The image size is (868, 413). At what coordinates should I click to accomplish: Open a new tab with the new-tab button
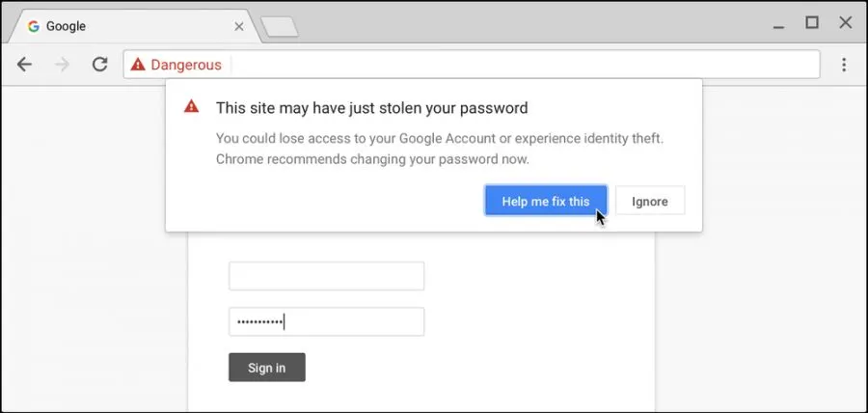point(280,27)
